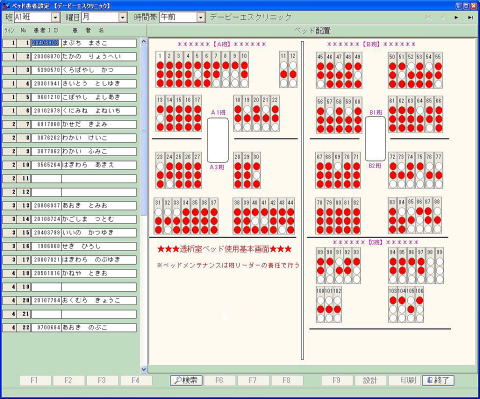Click the empty name field in row 11
The height and width of the screenshot is (399, 480).
(99, 178)
